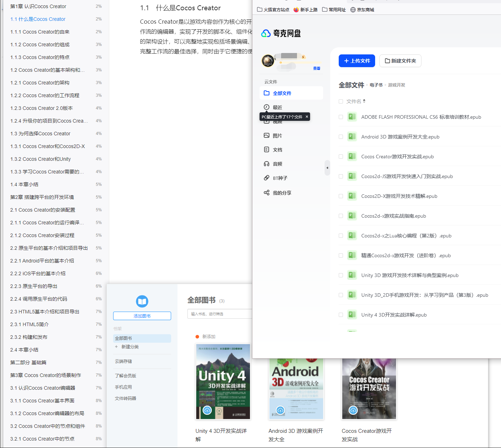Go to 全部文件 breadcrumb root

[x=351, y=85]
